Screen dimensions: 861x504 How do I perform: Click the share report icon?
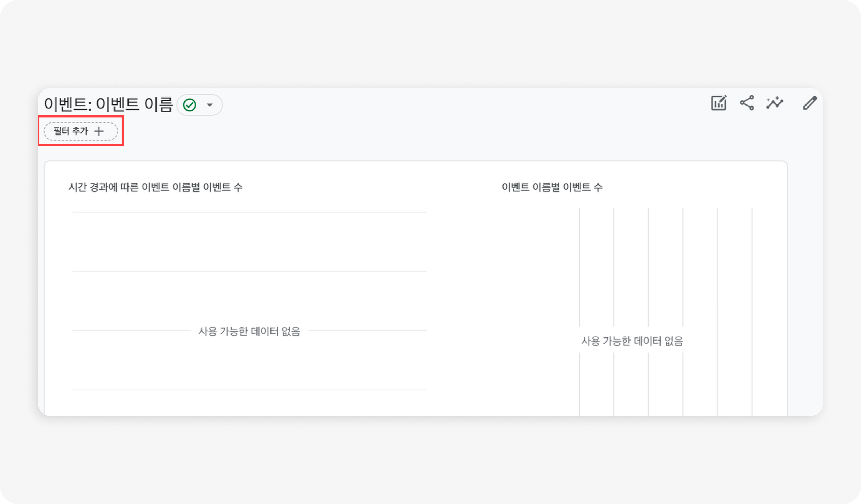(x=747, y=103)
